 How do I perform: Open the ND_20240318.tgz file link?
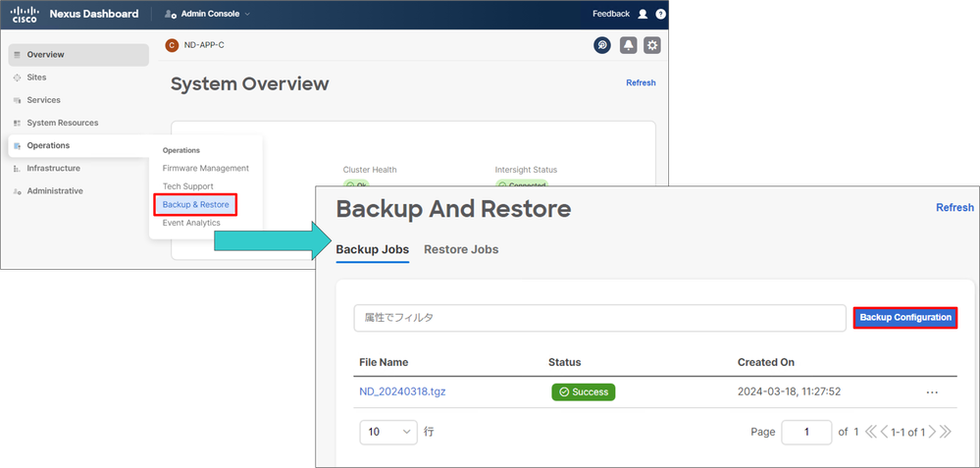pyautogui.click(x=402, y=391)
